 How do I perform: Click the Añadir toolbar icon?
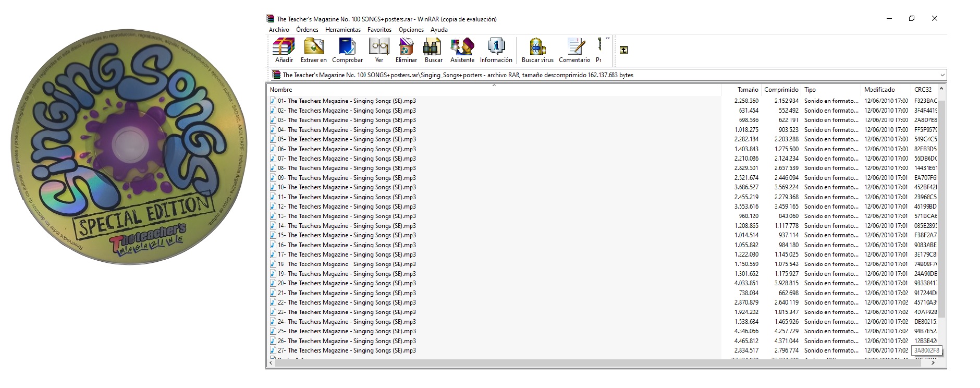click(x=284, y=46)
